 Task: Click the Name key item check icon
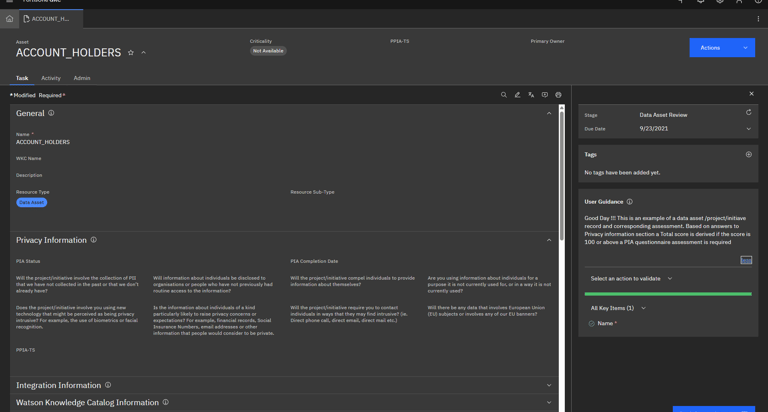point(591,323)
